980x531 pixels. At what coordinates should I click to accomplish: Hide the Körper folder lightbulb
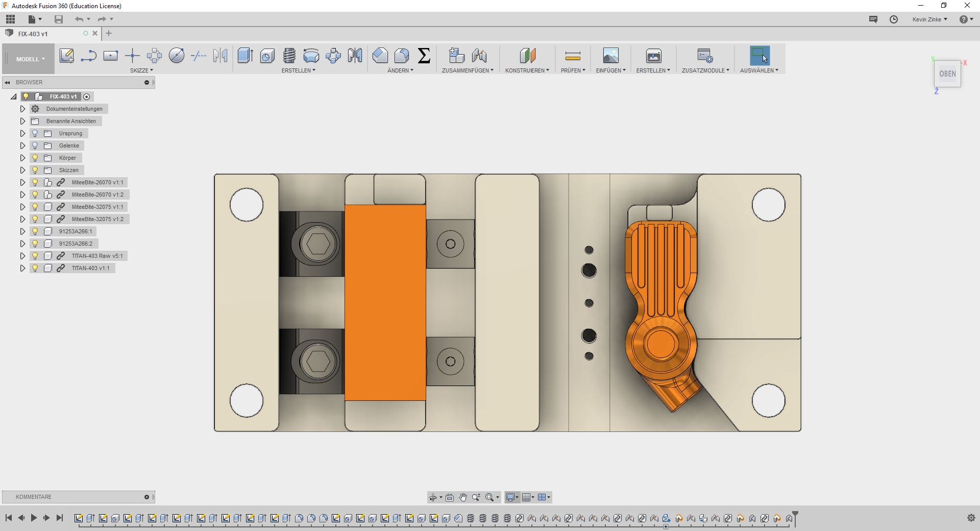click(x=35, y=158)
